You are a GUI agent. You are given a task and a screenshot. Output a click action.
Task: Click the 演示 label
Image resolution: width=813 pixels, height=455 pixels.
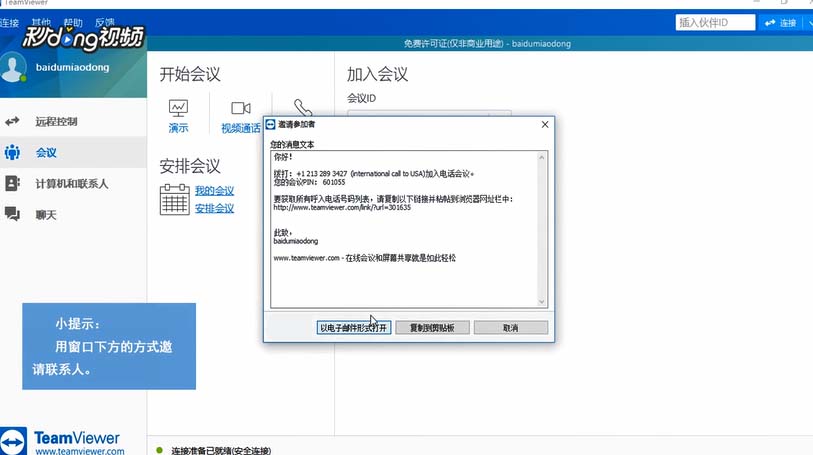tap(178, 128)
